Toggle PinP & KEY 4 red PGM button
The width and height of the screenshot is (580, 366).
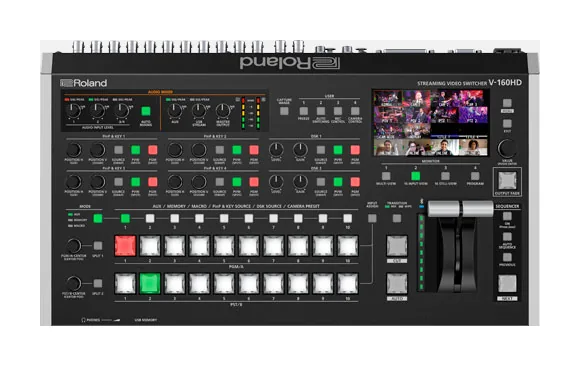pyautogui.click(x=254, y=182)
